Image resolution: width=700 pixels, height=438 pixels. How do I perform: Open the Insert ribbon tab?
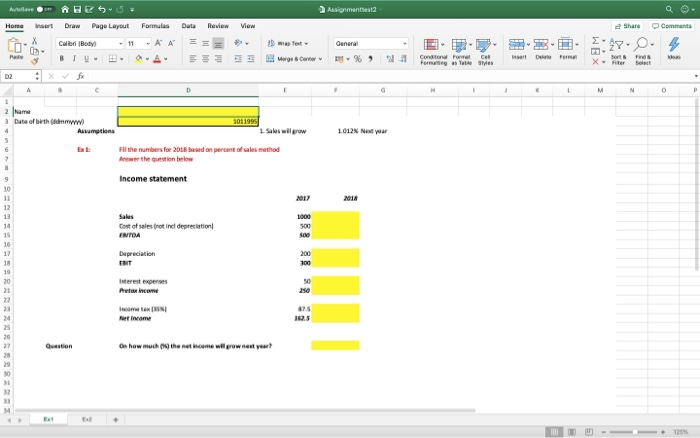coord(44,26)
